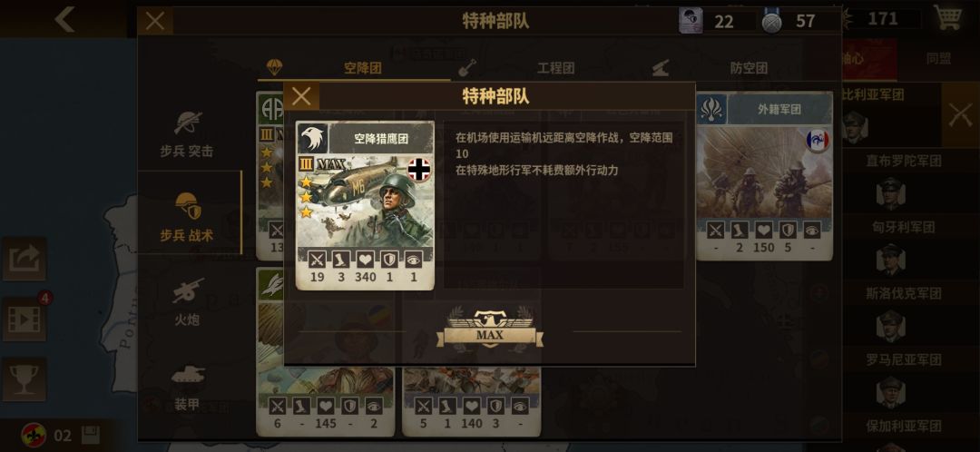Screen dimensions: 980x452
Task: Click the MAX upgrade badge
Action: click(x=489, y=328)
